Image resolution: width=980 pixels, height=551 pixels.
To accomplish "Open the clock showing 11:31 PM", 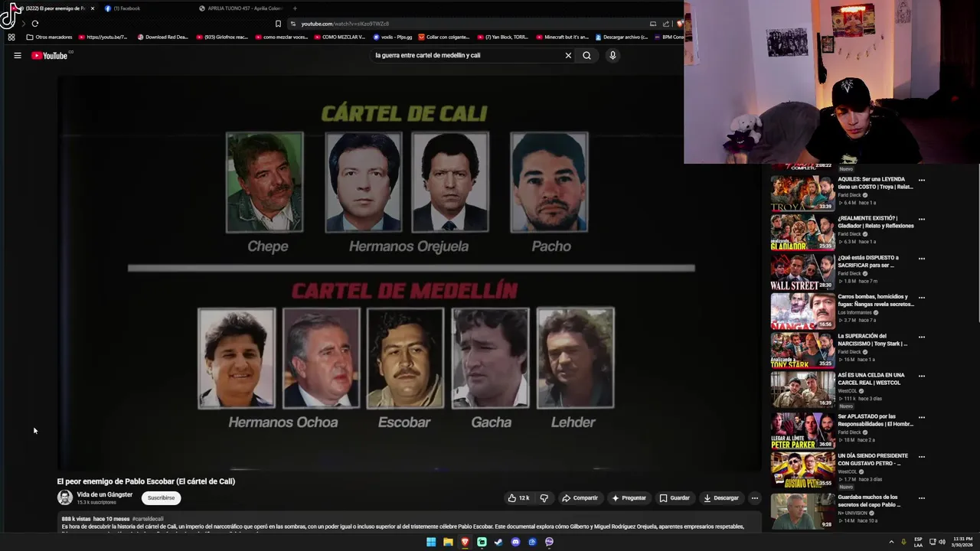I will point(963,542).
